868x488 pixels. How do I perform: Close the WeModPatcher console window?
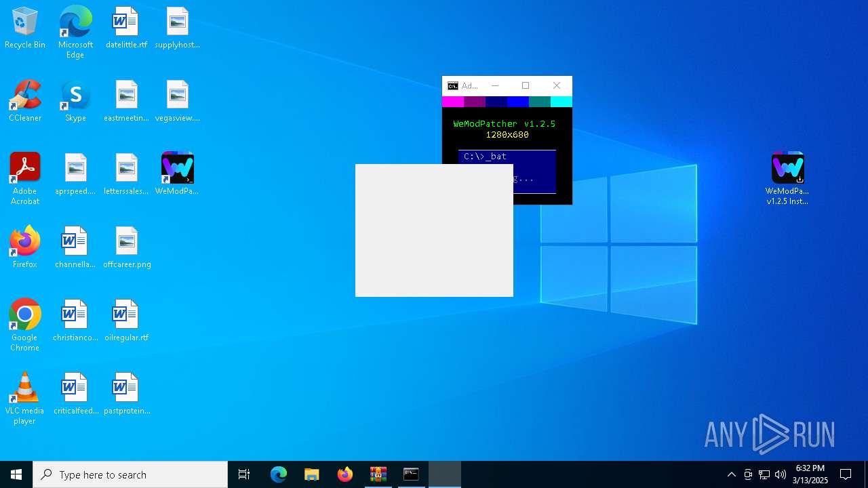tap(557, 86)
